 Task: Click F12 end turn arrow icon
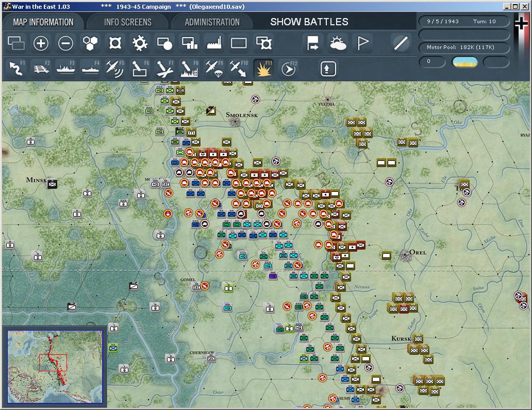point(288,68)
